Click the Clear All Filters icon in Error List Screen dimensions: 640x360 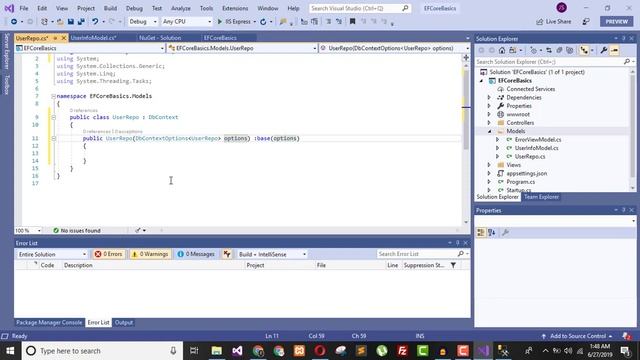[x=227, y=254]
